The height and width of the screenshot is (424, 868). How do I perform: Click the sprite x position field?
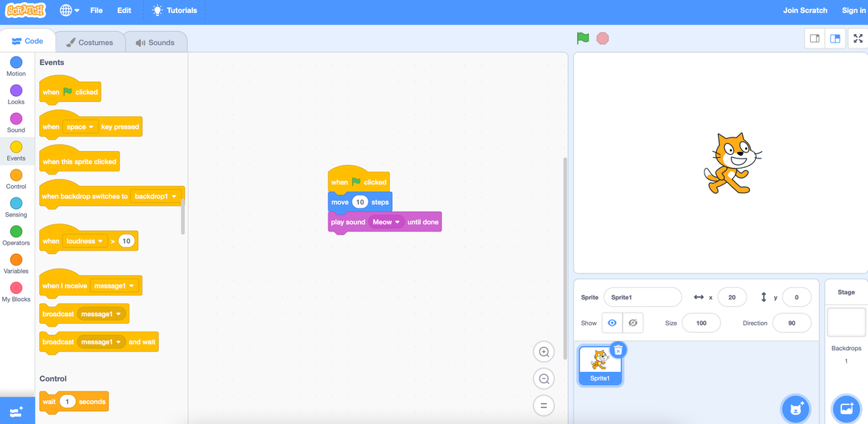732,297
